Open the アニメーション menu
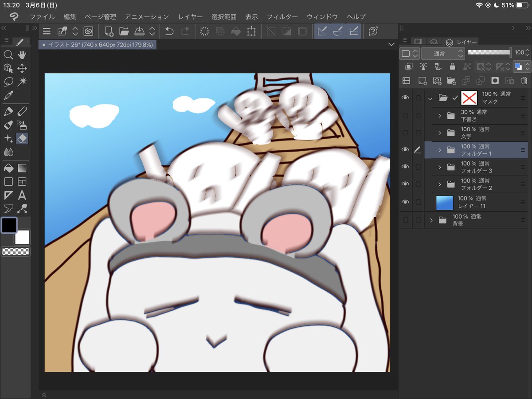This screenshot has width=532, height=399. click(x=147, y=17)
